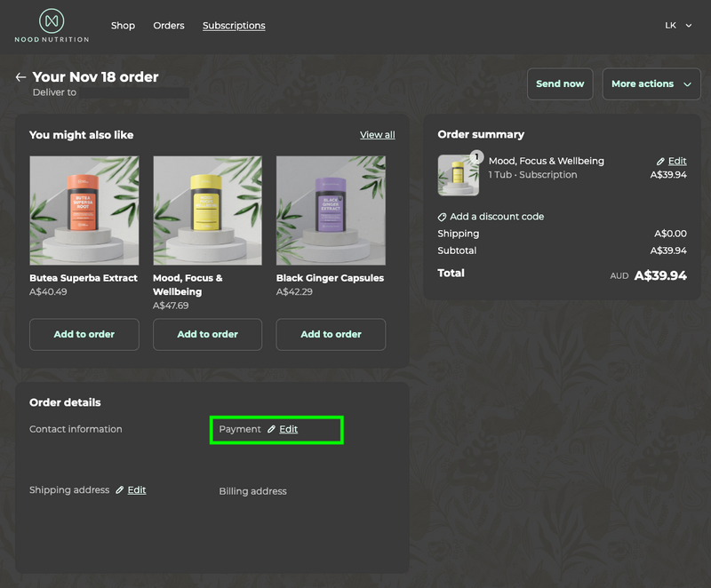
Task: Click pencil icon beside Shipping address
Action: (x=120, y=490)
